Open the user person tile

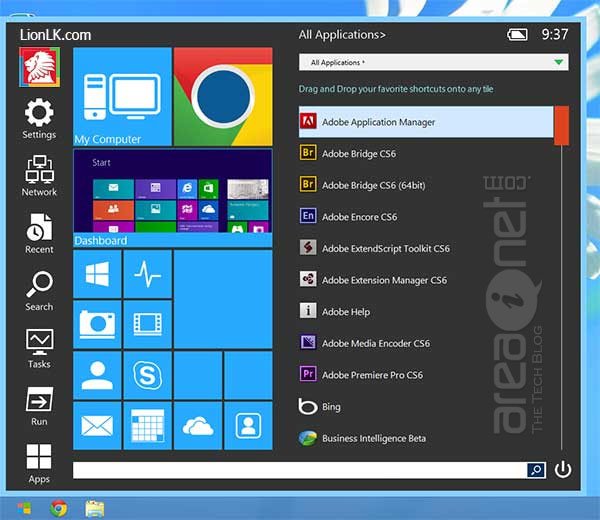tap(97, 375)
